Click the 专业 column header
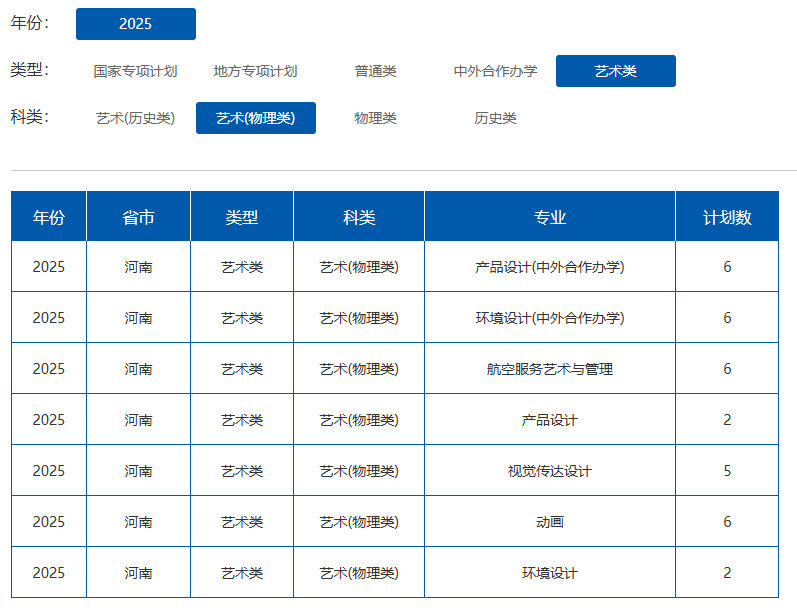 pos(550,217)
